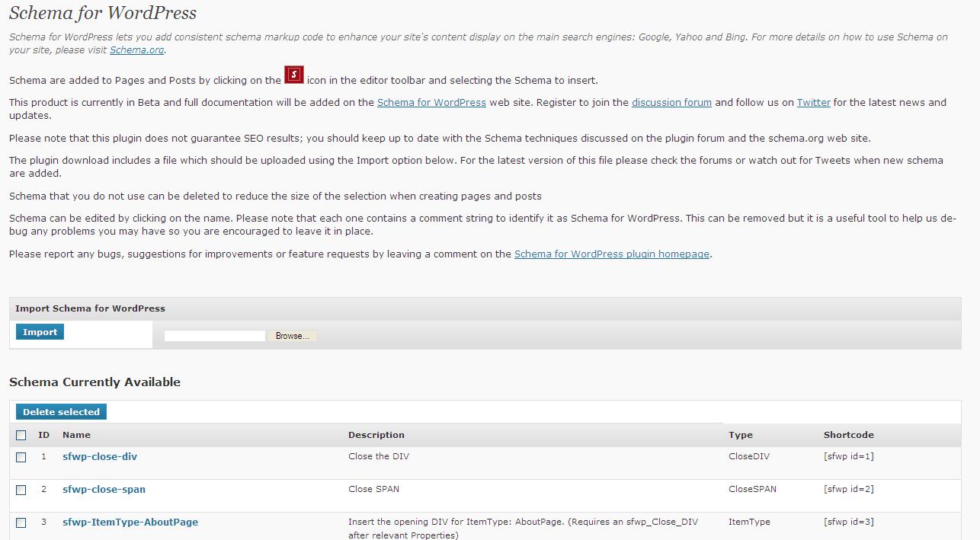Click the Import button

pyautogui.click(x=40, y=332)
